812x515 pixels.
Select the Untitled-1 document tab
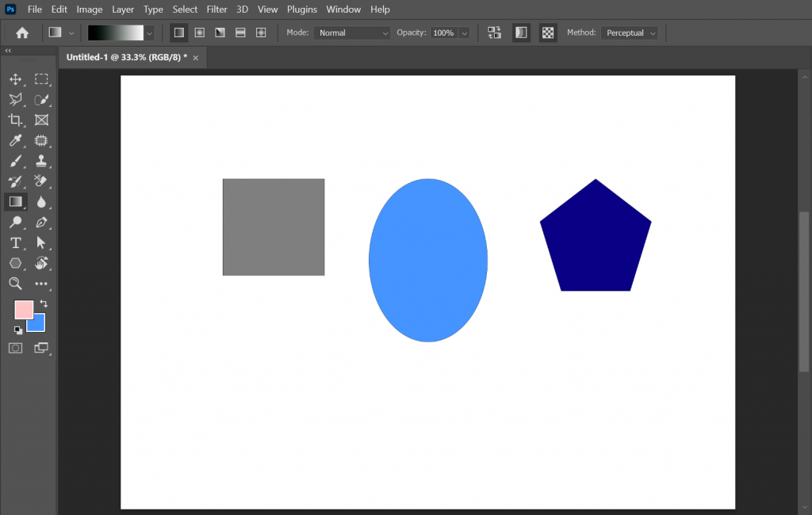pos(127,57)
